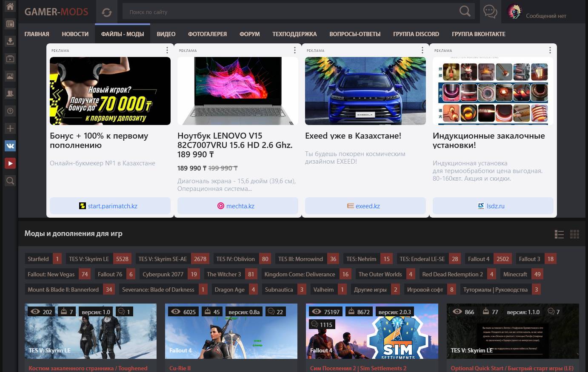Screen dimensions: 588x372
Task: Open the chat bubbles messages icon
Action: click(x=490, y=12)
